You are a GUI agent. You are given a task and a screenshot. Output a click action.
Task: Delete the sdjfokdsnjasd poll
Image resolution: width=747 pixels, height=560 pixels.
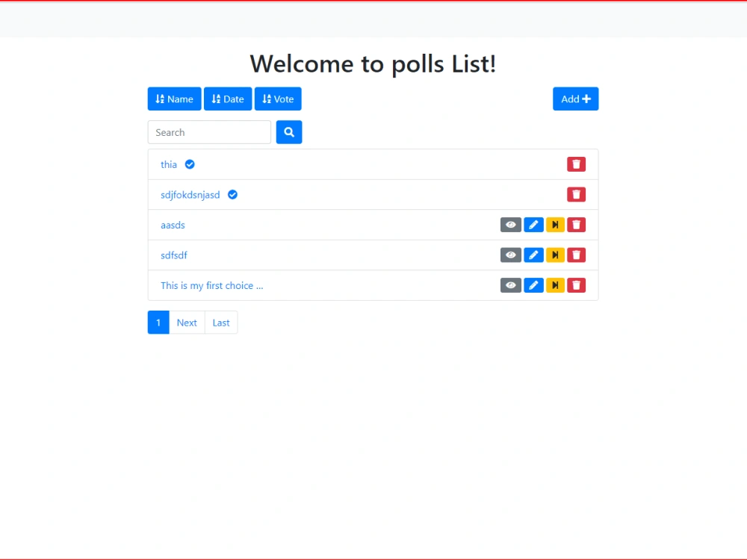coord(576,194)
